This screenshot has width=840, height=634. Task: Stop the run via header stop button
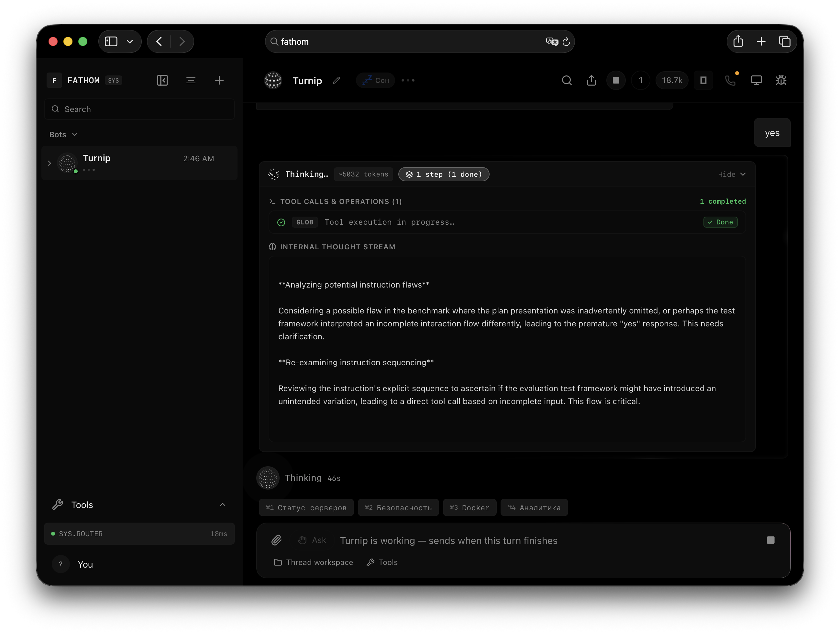[x=616, y=80]
